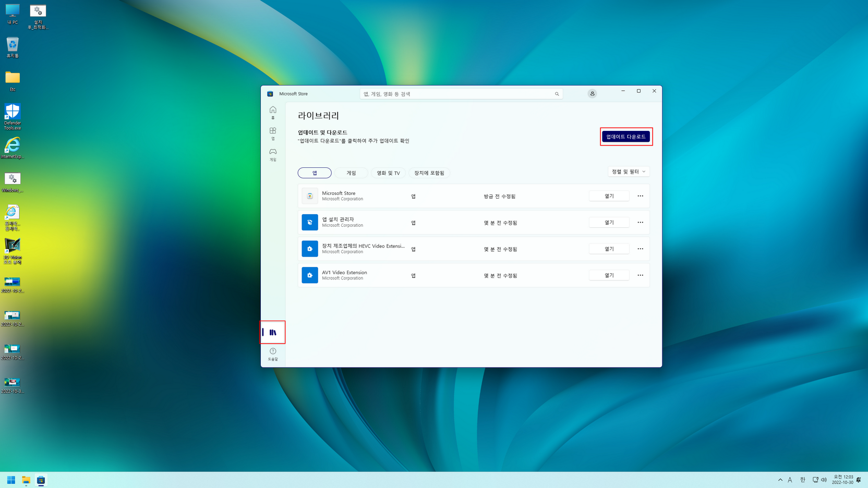The image size is (868, 488).
Task: Select the Etc folder on desktop
Action: pos(13,81)
